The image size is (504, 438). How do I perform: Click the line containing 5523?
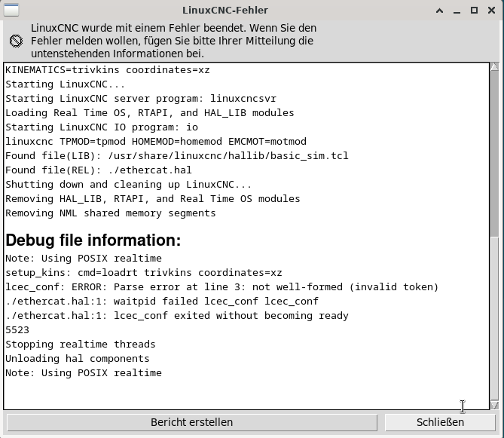tap(17, 330)
